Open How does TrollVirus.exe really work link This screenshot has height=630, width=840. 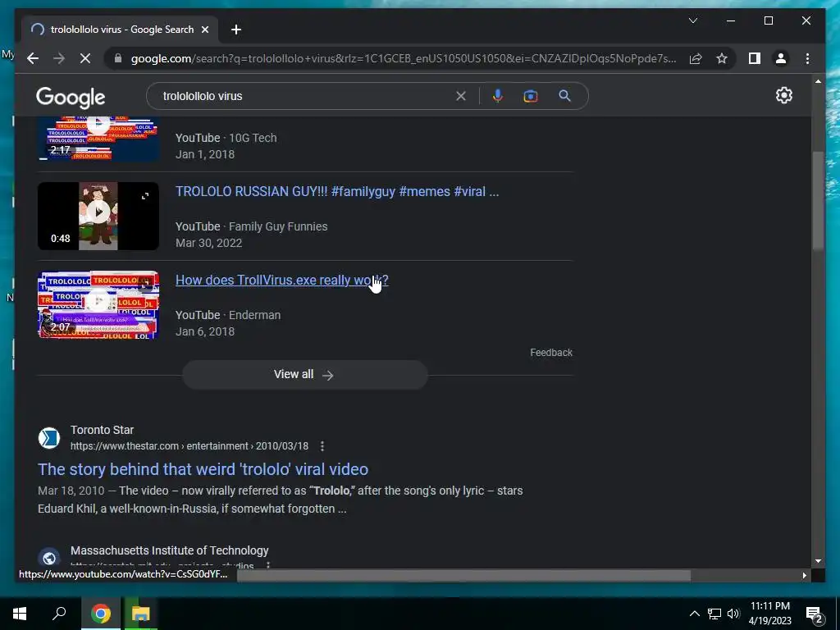282,281
